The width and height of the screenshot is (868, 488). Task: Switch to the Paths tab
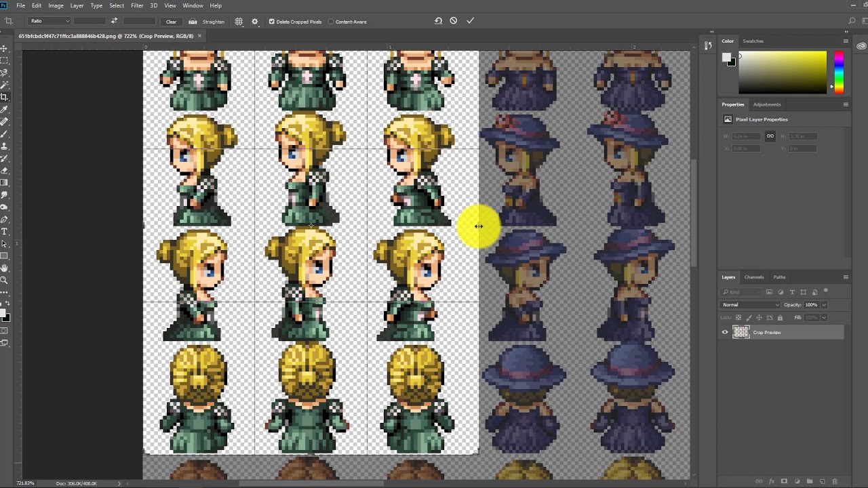coord(780,277)
